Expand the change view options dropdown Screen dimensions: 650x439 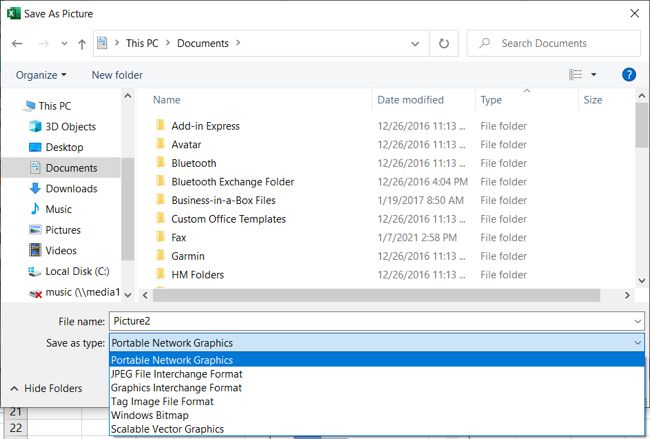click(593, 75)
